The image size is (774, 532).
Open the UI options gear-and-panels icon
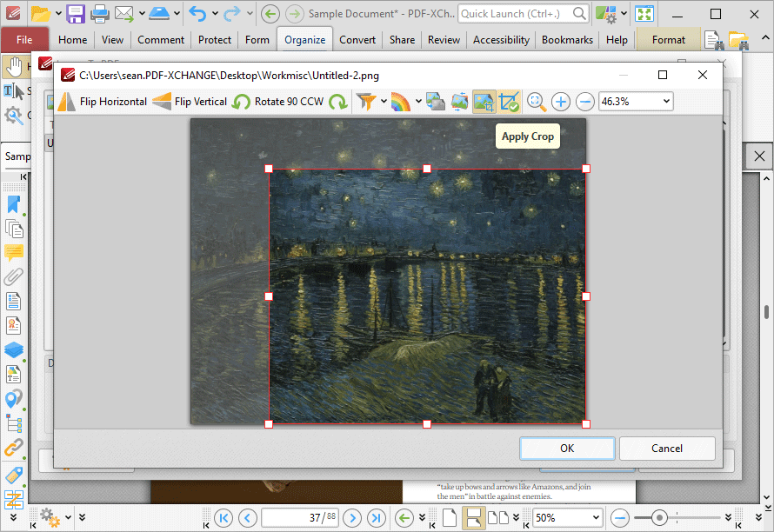pyautogui.click(x=606, y=14)
